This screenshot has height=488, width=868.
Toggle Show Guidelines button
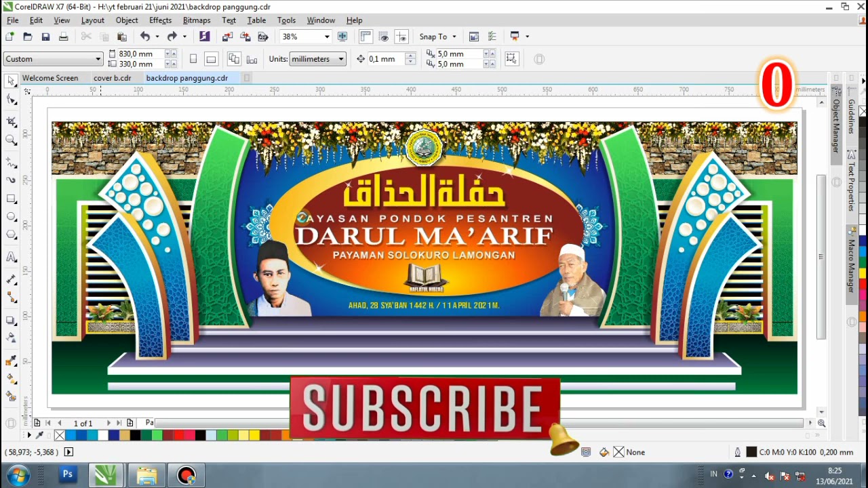(401, 37)
